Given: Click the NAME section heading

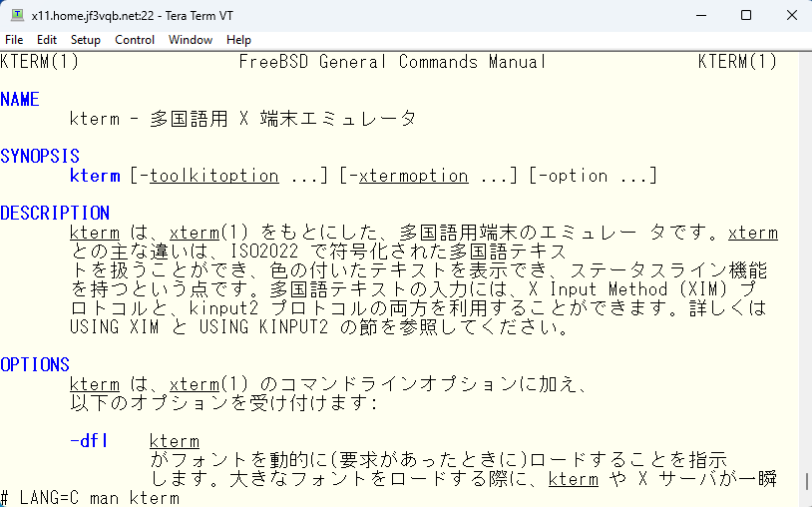Looking at the screenshot, I should point(20,100).
